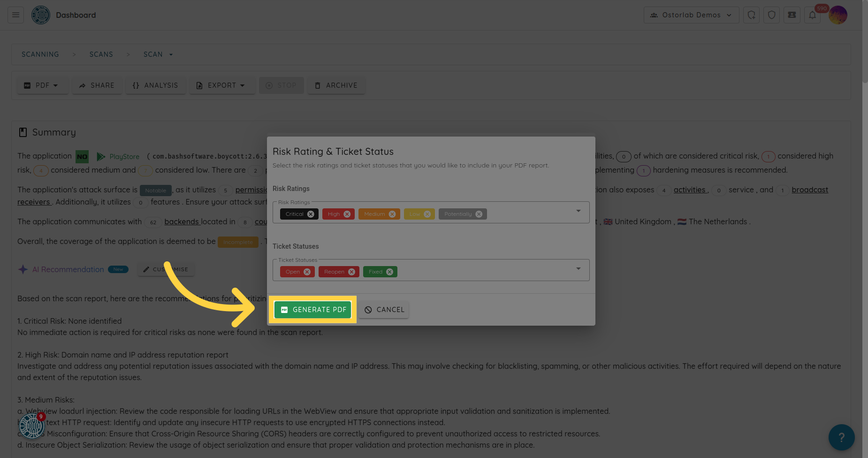Remove the High risk rating chip
868x458 pixels.
[347, 214]
